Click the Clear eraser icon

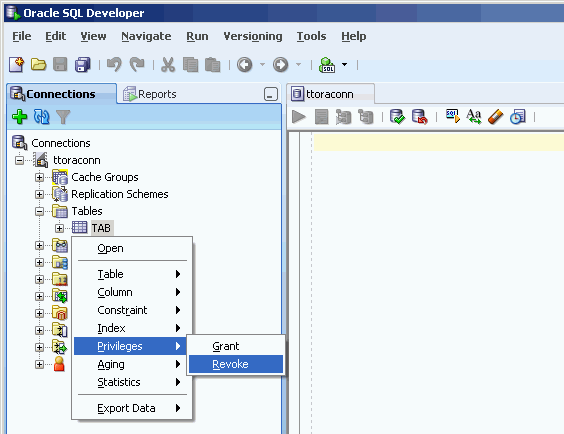point(496,117)
